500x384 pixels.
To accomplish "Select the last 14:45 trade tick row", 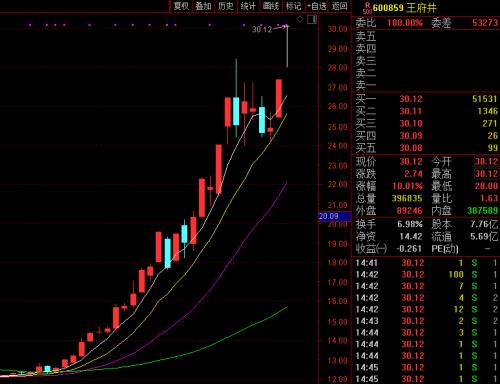I will [x=426, y=379].
